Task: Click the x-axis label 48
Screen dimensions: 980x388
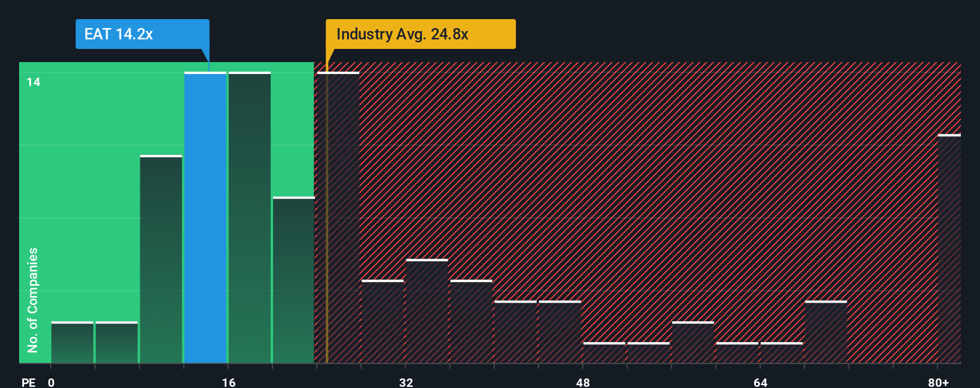Action: tap(583, 382)
